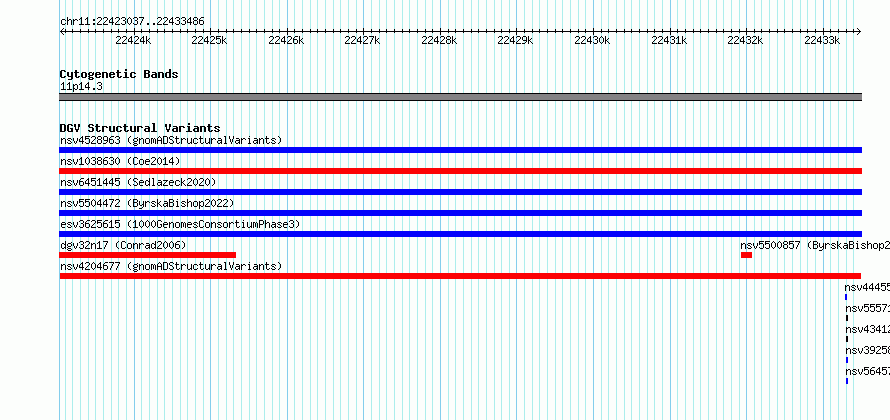
Task: Click the 22432k ruler tick label
Action: 745,40
